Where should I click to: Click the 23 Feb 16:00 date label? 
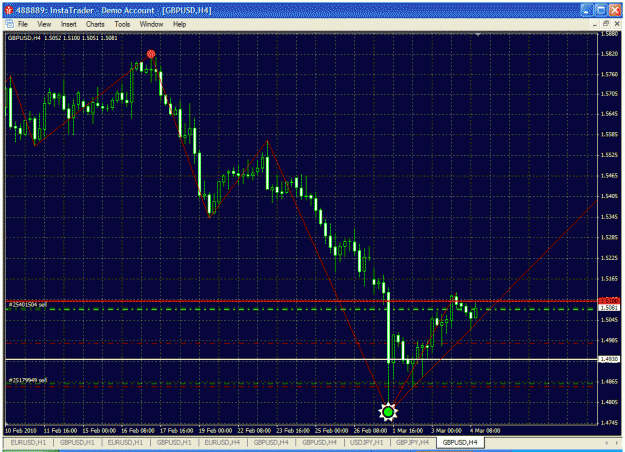point(293,431)
